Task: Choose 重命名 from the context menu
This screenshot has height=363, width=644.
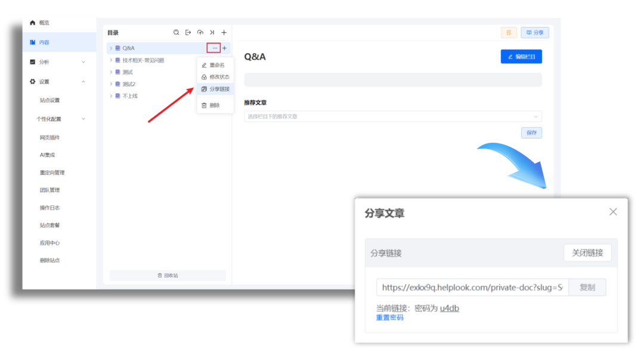Action: (x=217, y=64)
